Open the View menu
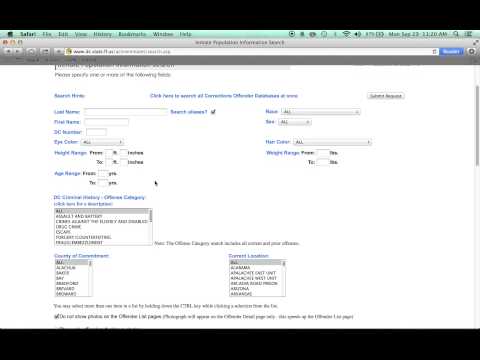 click(81, 34)
